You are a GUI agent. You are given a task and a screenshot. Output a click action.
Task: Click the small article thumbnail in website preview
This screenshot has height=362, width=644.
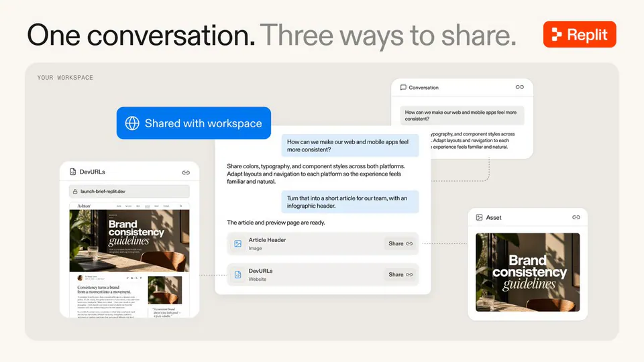coord(165,290)
